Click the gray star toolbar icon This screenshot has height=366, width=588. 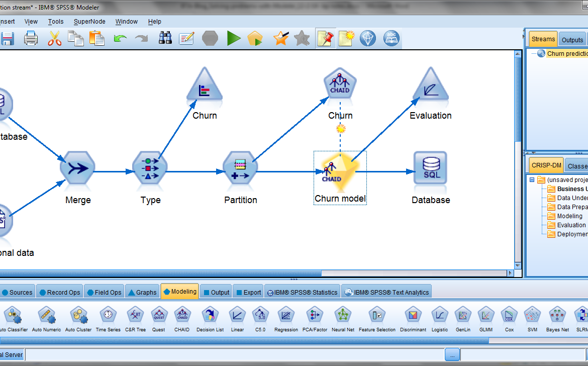302,38
